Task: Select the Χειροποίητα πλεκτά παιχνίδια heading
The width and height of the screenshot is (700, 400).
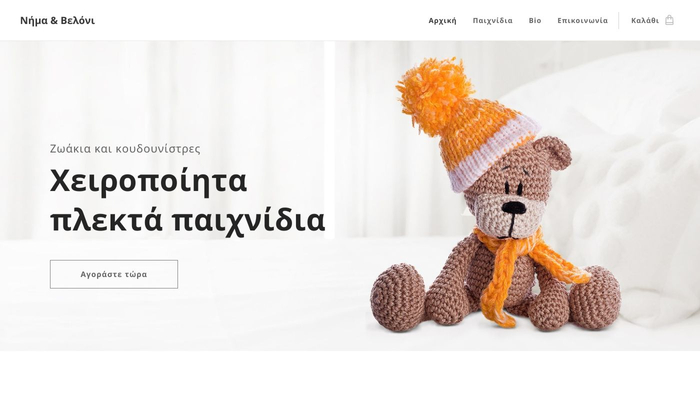Action: point(188,200)
